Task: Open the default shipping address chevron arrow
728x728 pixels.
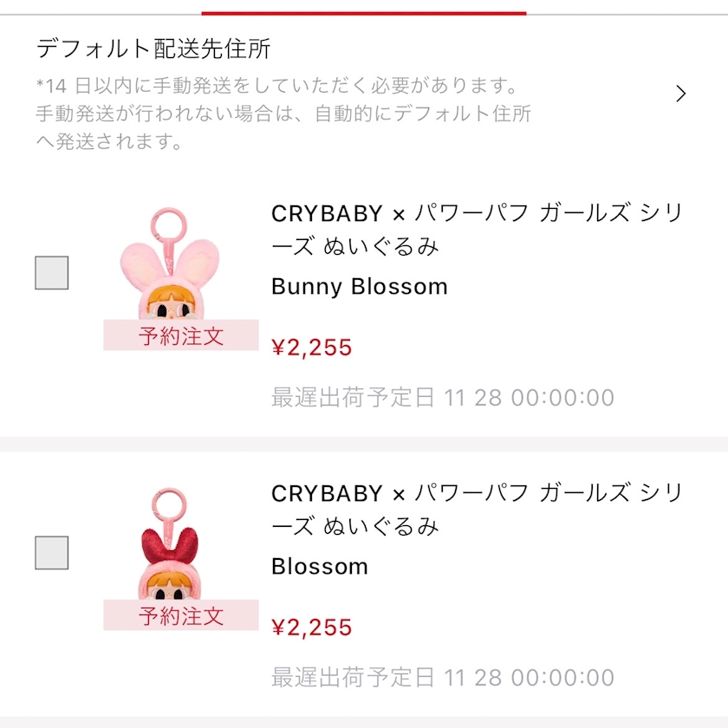Action: (x=680, y=94)
